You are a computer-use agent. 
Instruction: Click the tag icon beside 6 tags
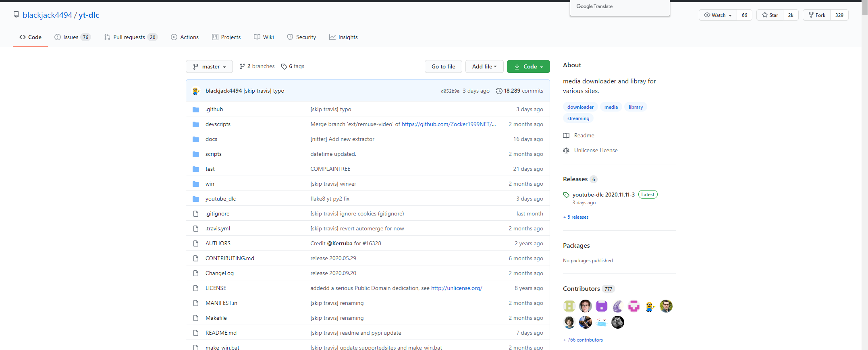coord(284,66)
